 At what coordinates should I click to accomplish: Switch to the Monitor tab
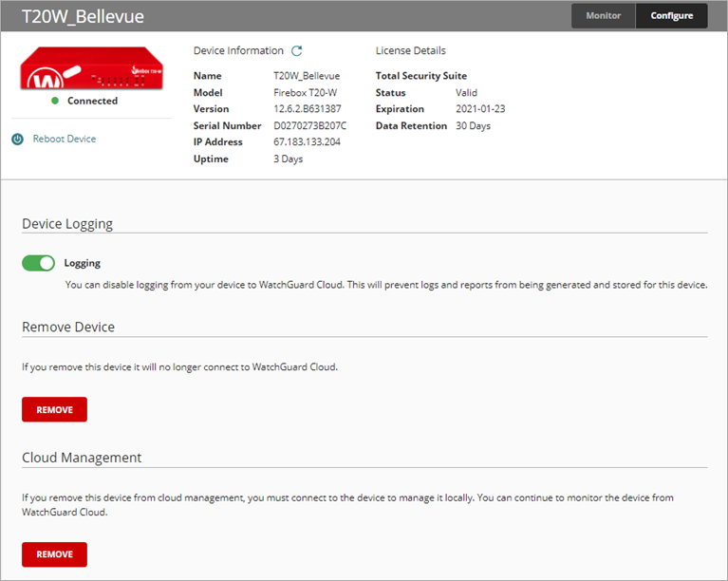tap(603, 16)
